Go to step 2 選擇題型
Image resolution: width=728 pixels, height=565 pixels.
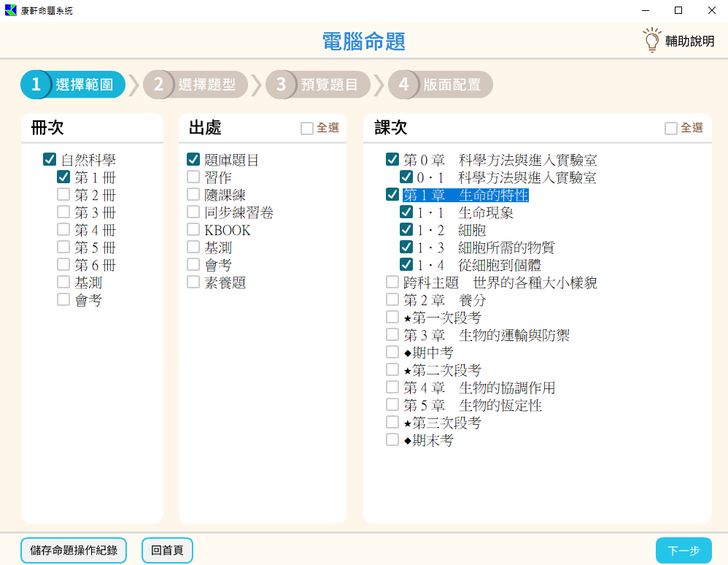(x=195, y=85)
